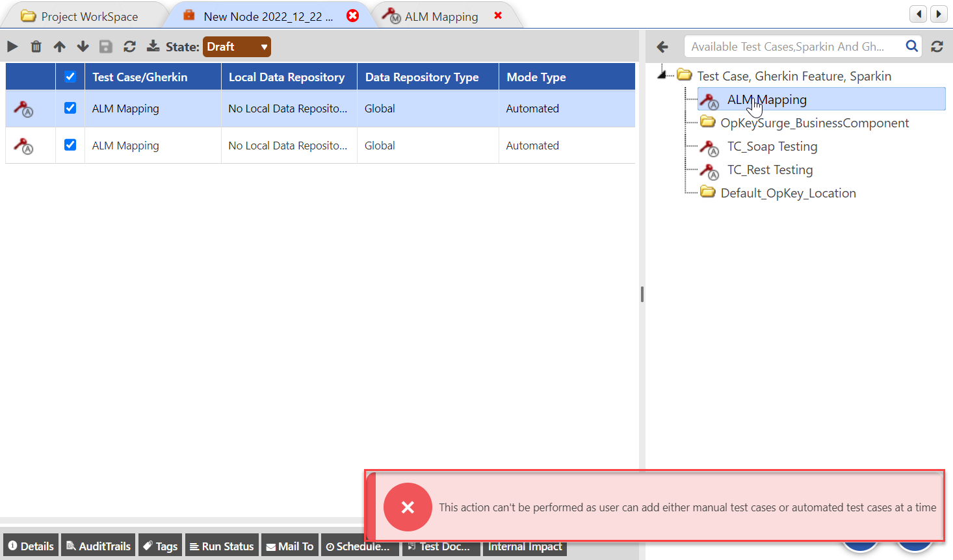Click first row's Automated cell
The height and width of the screenshot is (560, 953).
pyautogui.click(x=567, y=108)
